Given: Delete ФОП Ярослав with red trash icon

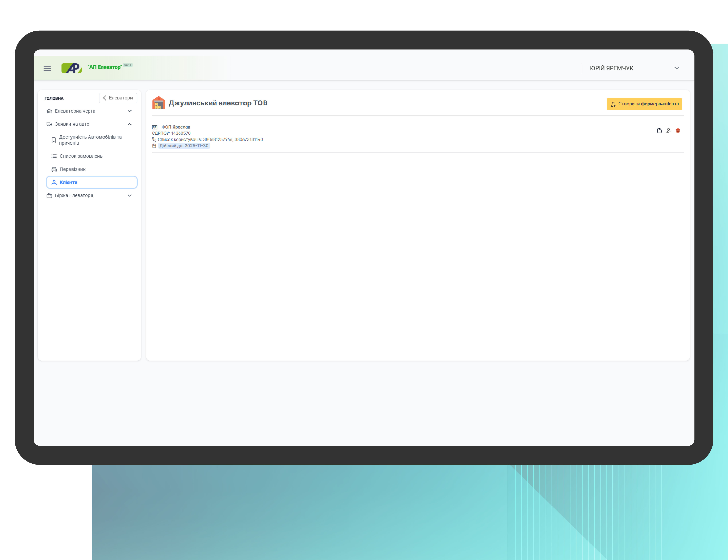Looking at the screenshot, I should pos(678,131).
